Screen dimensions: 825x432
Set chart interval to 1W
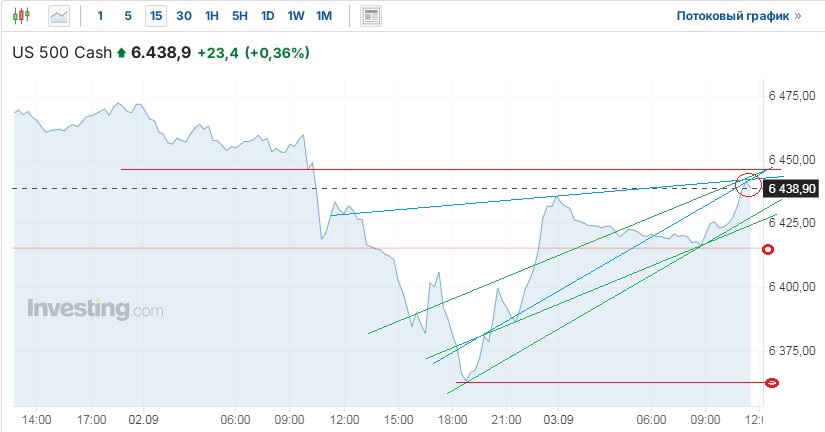pos(295,16)
